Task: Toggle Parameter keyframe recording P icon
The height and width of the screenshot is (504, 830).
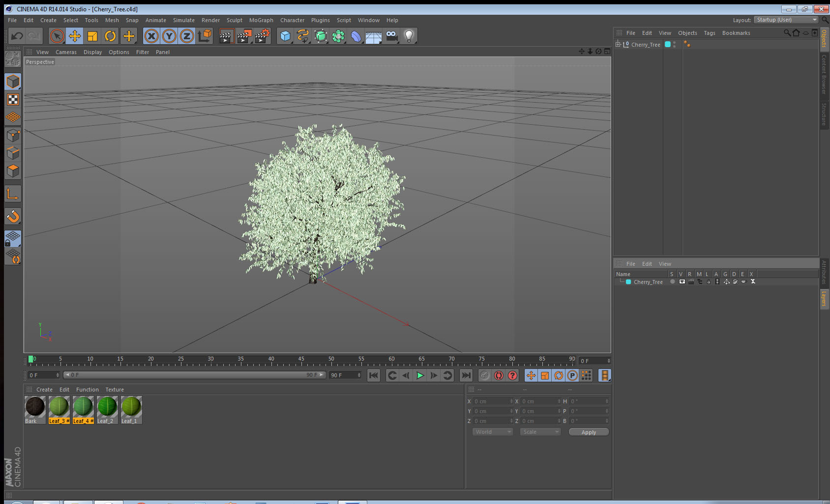Action: click(x=572, y=375)
